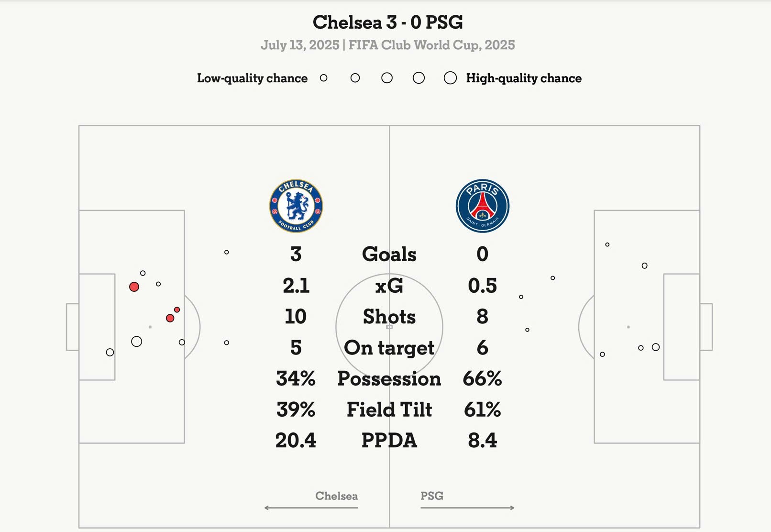The width and height of the screenshot is (771, 532).
Task: Click the Paris Saint-Germain crest
Action: (482, 206)
